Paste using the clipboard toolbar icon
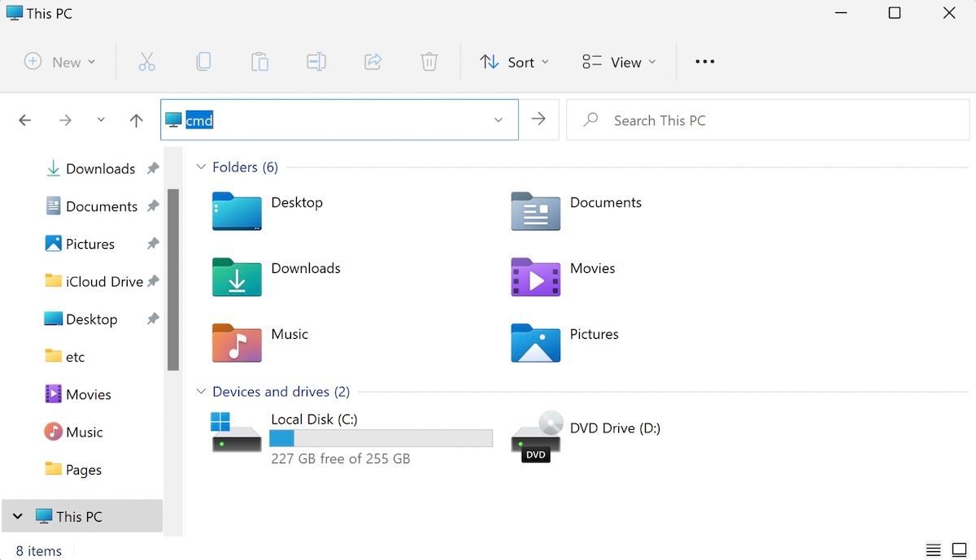Screen dimensions: 976x560 pos(259,61)
